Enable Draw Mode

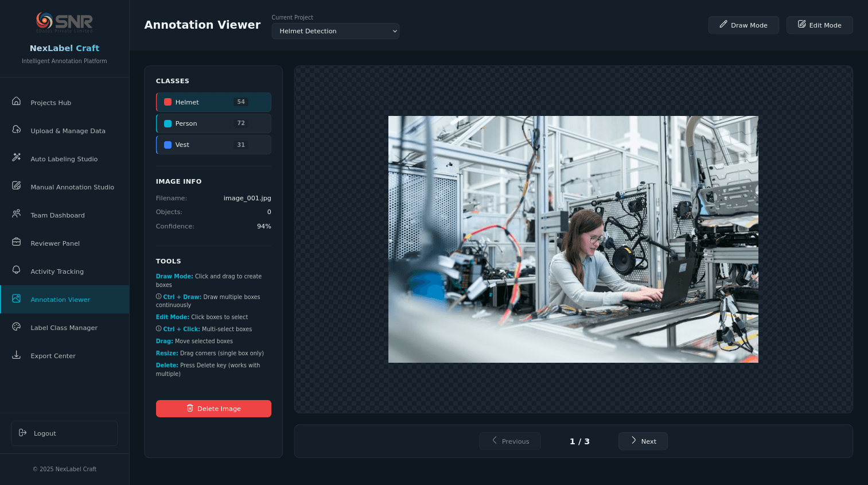743,25
